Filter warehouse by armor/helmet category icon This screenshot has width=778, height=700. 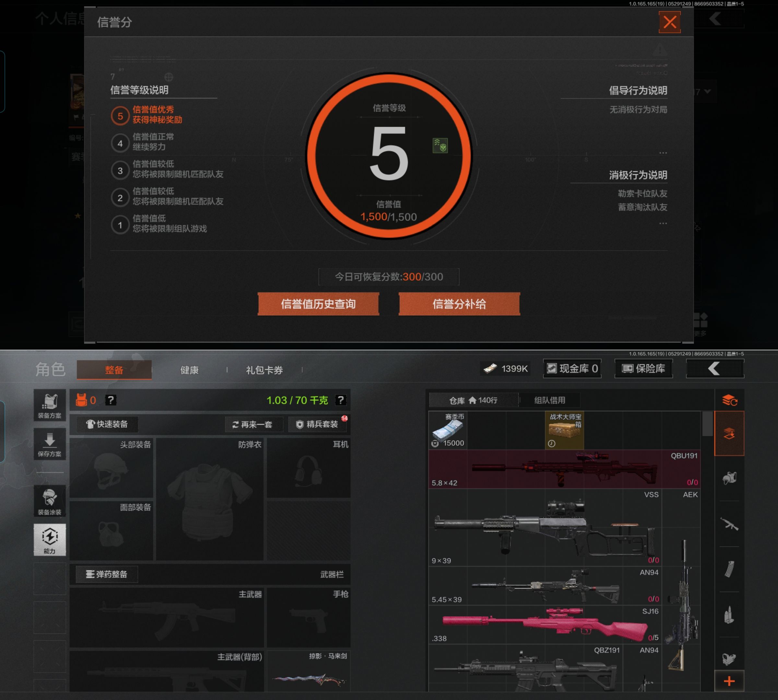[729, 478]
